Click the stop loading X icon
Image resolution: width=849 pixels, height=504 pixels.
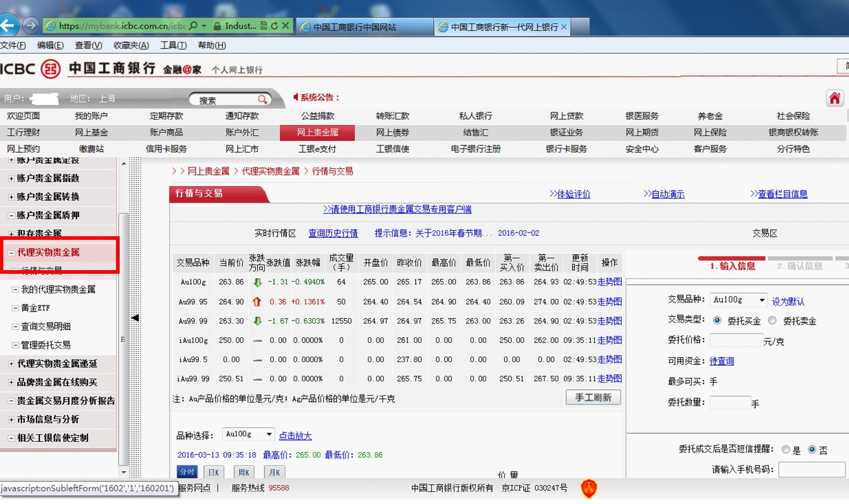tap(286, 26)
